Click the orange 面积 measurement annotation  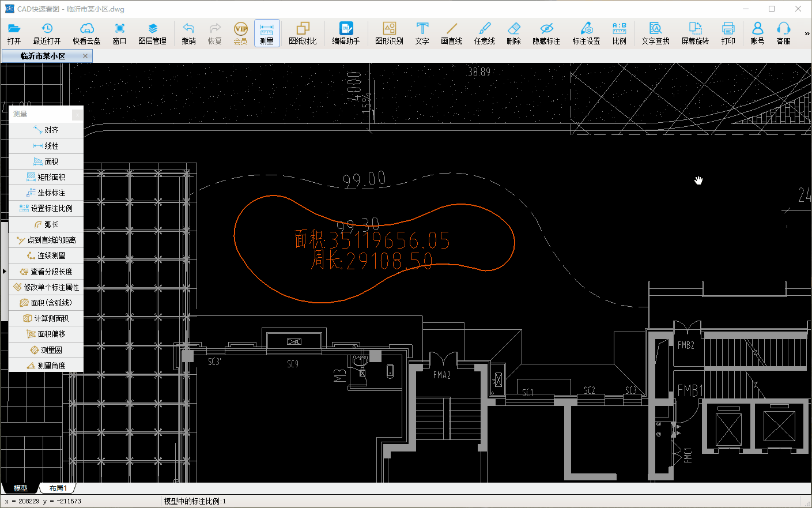[372, 240]
